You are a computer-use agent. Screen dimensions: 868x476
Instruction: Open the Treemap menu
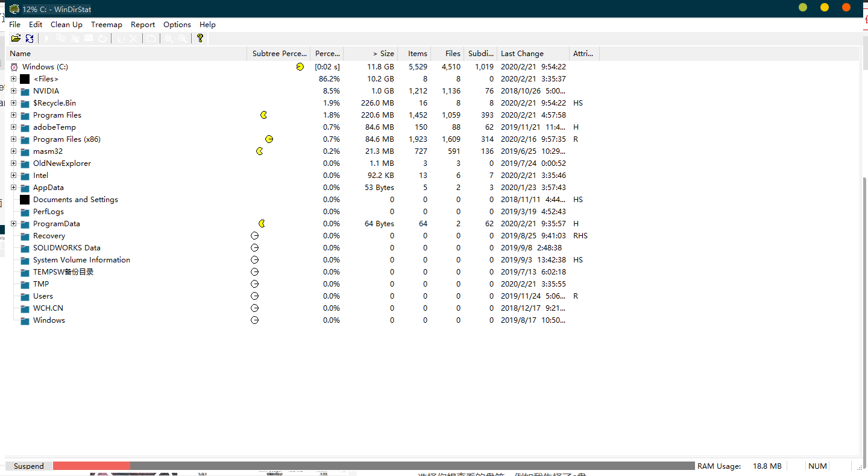(x=107, y=25)
